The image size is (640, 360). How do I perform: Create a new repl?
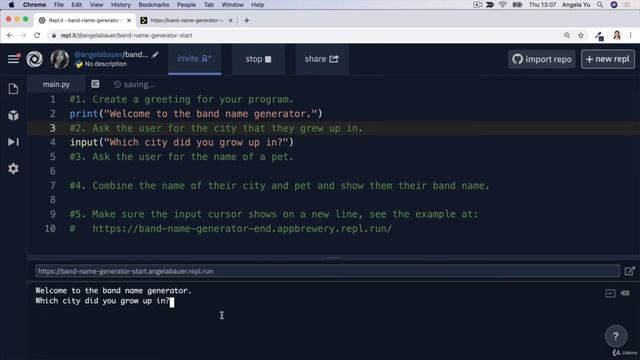[x=608, y=59]
